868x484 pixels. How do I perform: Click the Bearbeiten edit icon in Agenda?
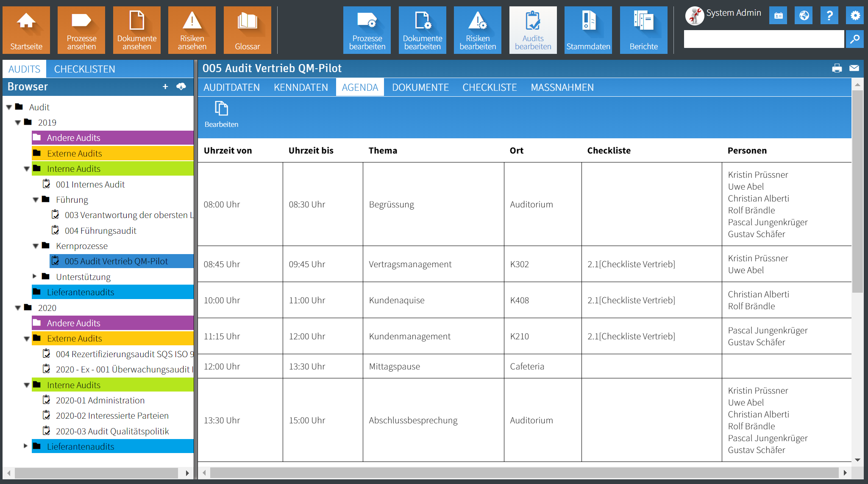tap(221, 109)
